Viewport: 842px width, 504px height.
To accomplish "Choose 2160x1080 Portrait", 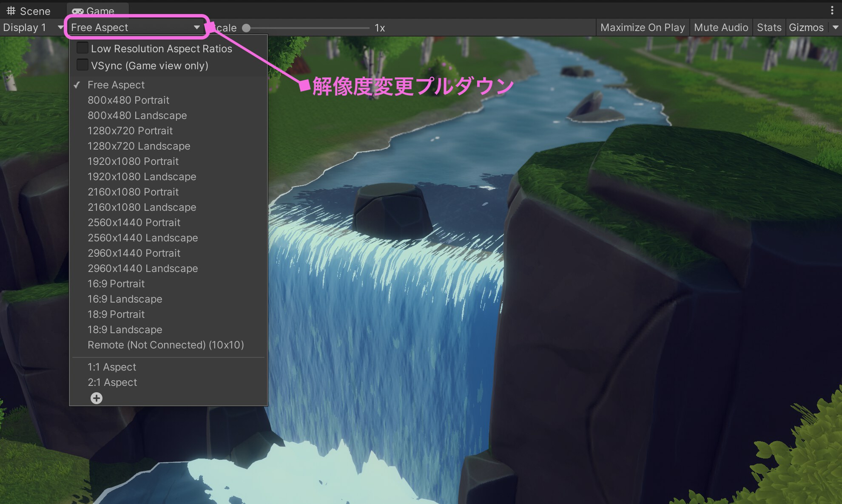I will [168, 192].
